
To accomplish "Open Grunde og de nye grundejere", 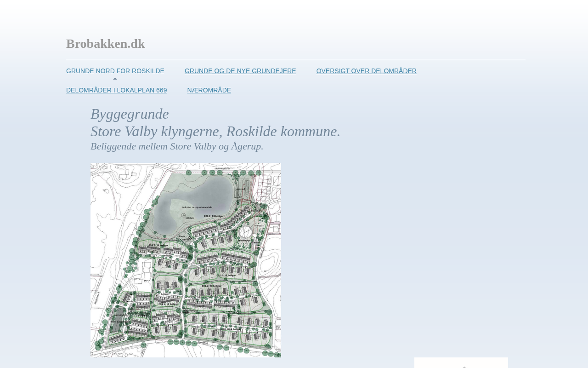I will [x=240, y=71].
